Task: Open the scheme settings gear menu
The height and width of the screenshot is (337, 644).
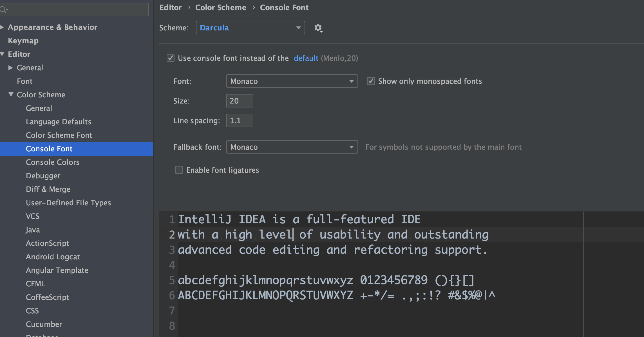Action: [318, 28]
